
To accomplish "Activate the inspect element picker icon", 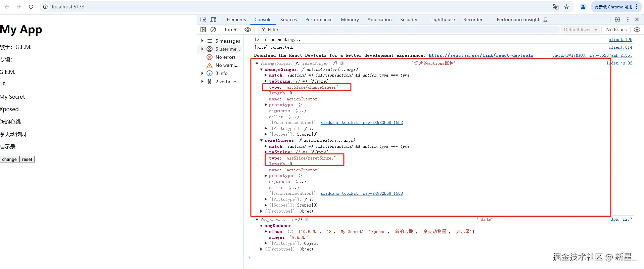I will 203,19.
